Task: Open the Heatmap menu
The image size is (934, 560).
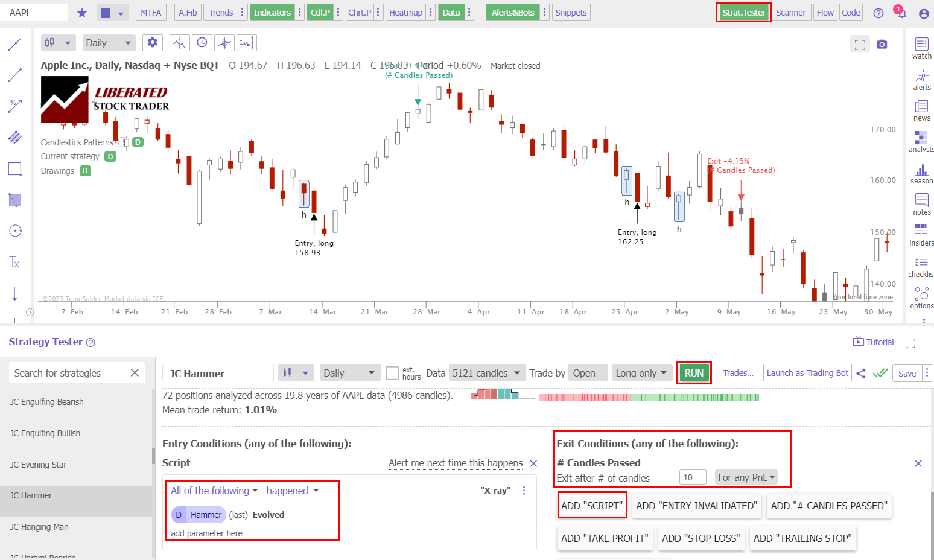Action: pos(405,11)
